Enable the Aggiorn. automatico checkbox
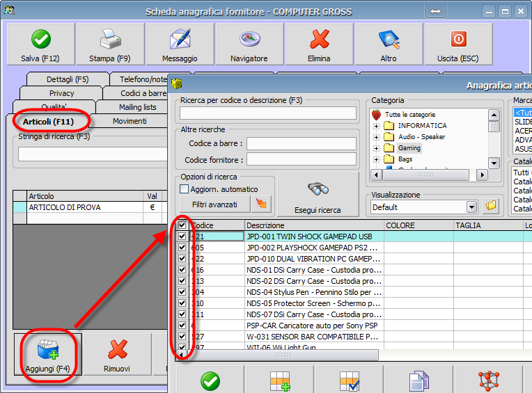The width and height of the screenshot is (532, 393). [x=185, y=189]
